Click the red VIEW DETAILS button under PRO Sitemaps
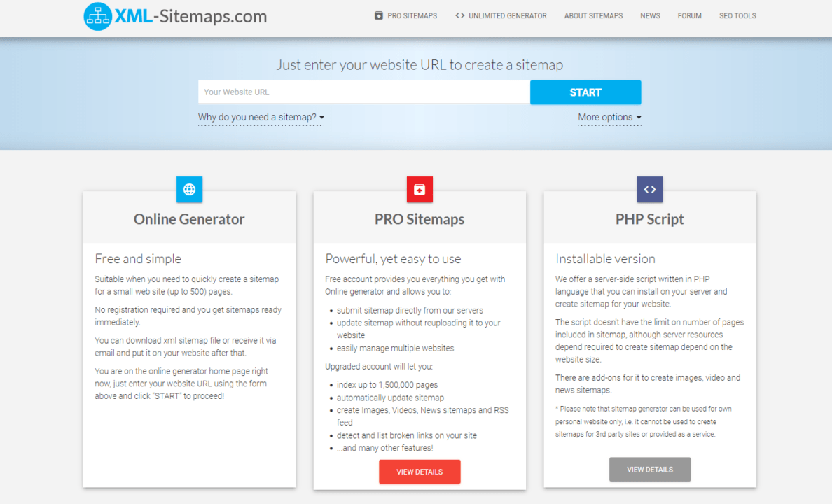 pos(420,472)
